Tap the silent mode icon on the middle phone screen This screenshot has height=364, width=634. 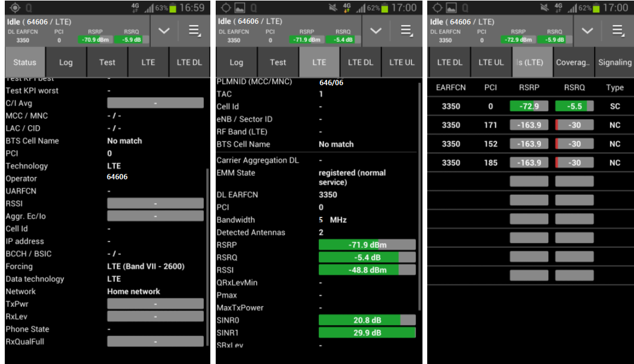[332, 8]
